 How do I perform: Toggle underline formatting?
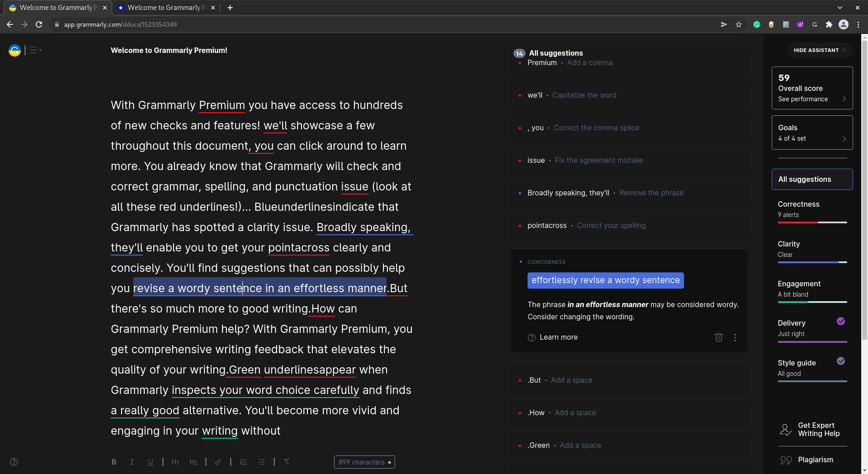(x=151, y=462)
